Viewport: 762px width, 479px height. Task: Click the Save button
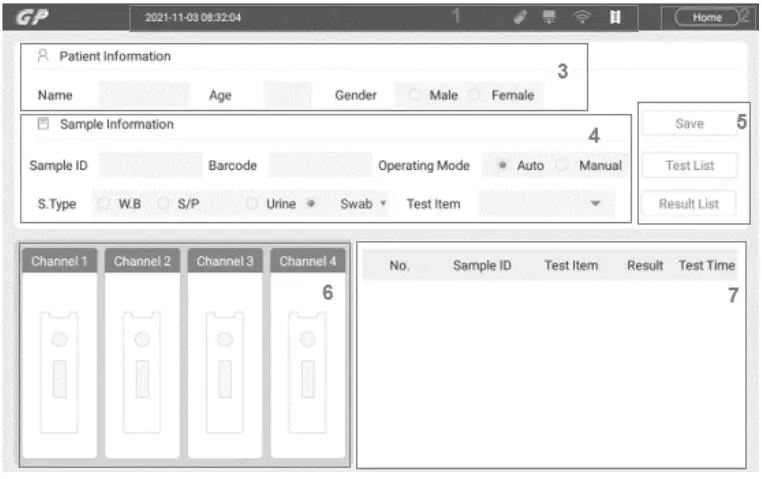click(689, 123)
